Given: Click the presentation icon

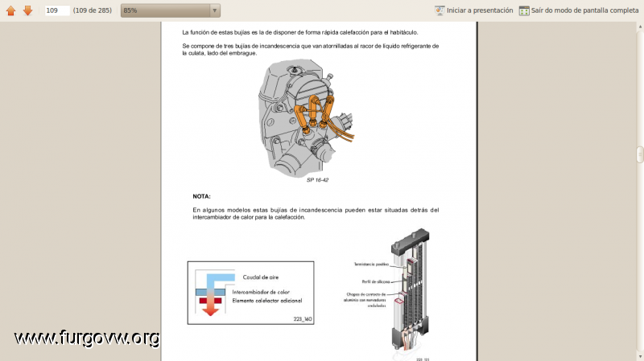Looking at the screenshot, I should pyautogui.click(x=440, y=10).
